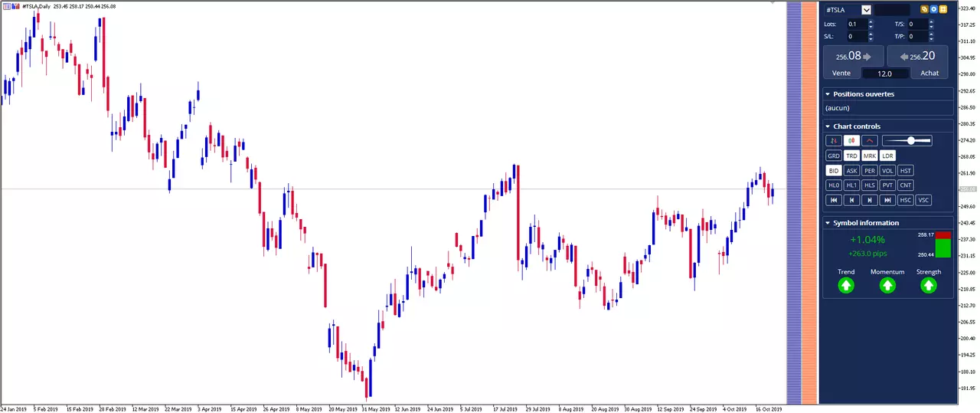
Task: Click the purple striped vertical band
Action: click(x=794, y=203)
